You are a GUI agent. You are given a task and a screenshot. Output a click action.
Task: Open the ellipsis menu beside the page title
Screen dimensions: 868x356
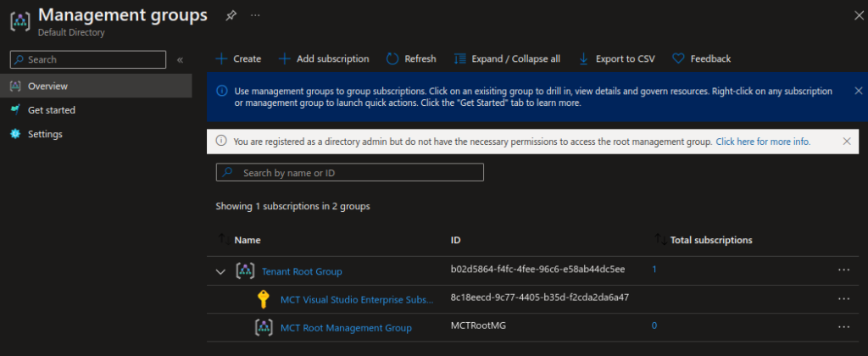click(255, 15)
